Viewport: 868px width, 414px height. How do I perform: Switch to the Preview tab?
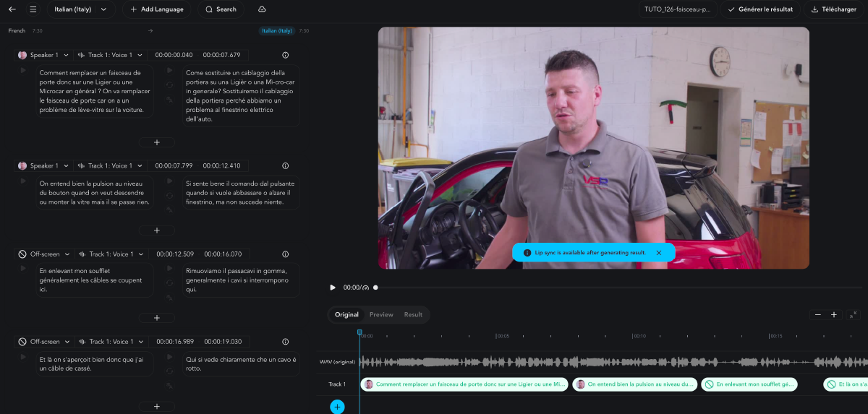click(x=381, y=314)
